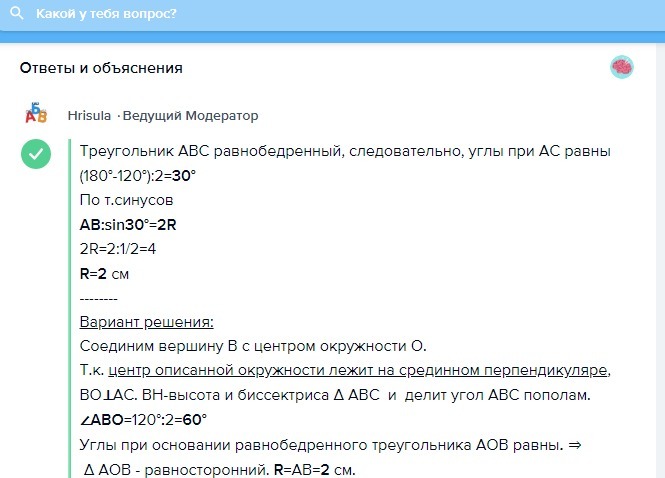This screenshot has height=478, width=665.
Task: Click the "Ответы и объяснения" section heading
Action: tap(101, 68)
